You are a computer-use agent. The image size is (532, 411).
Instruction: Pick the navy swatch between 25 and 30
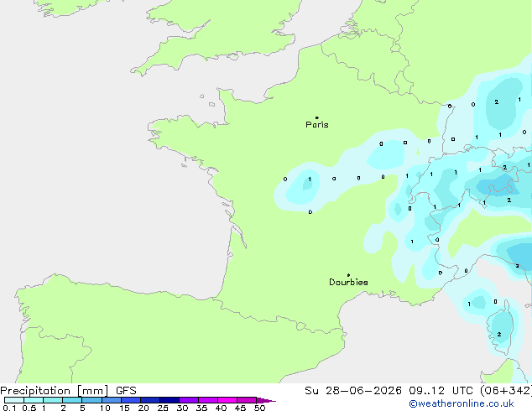(x=170, y=400)
